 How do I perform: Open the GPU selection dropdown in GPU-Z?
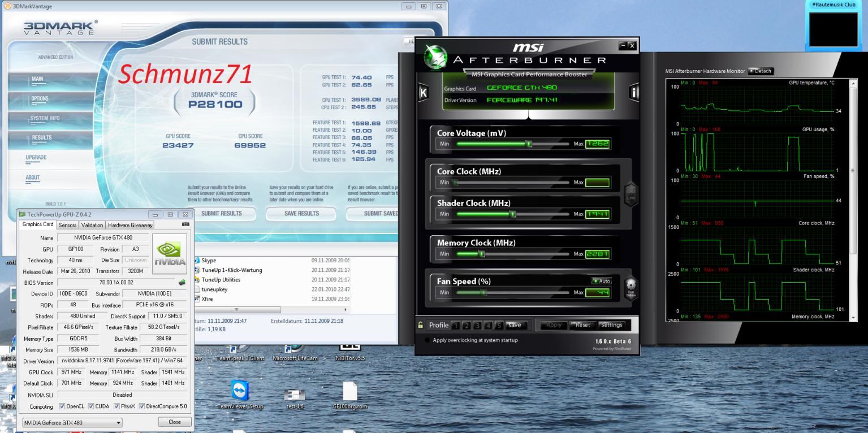click(72, 422)
